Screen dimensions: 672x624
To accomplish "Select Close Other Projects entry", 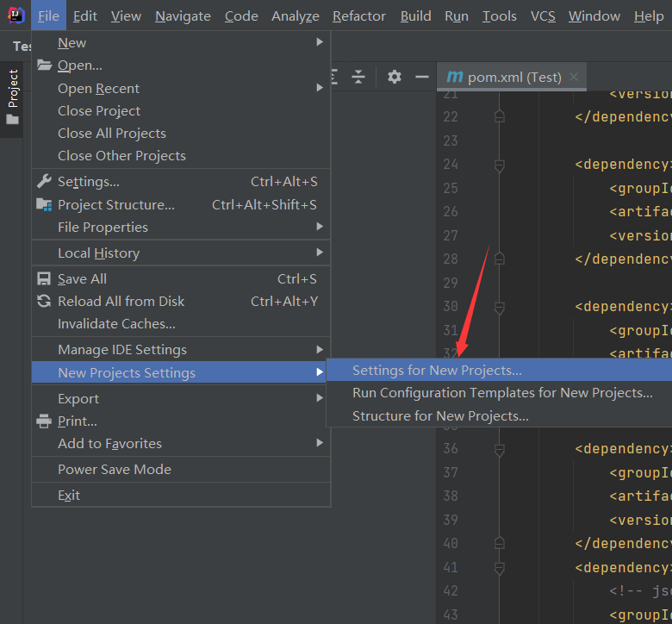I will coord(181,155).
